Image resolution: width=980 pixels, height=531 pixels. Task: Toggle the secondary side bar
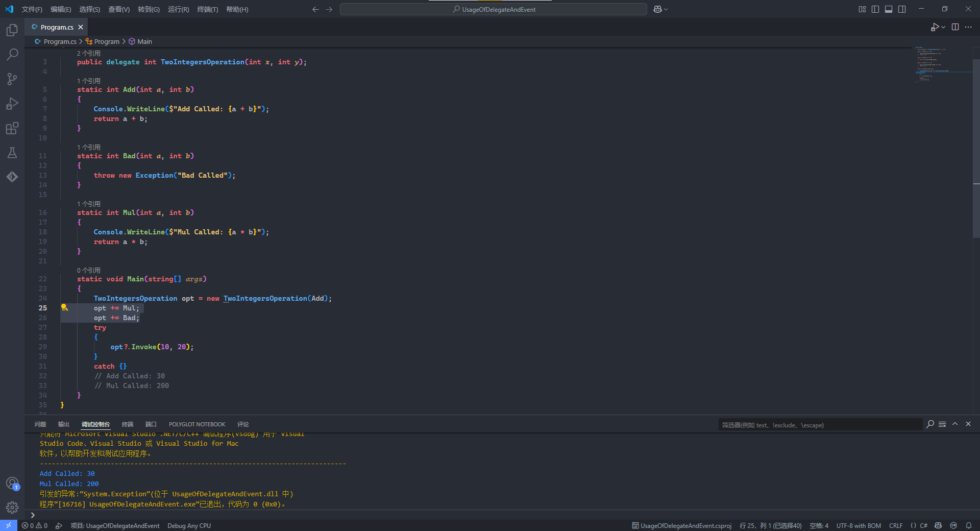pyautogui.click(x=902, y=9)
